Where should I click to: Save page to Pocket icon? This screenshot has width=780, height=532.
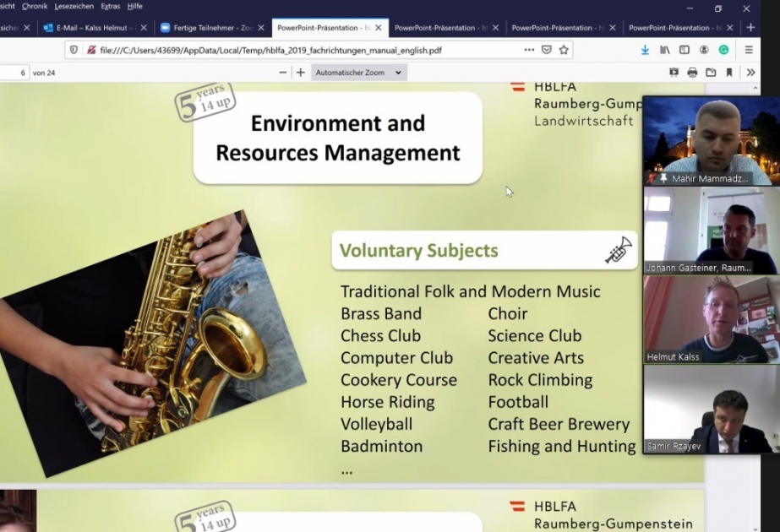[546, 50]
